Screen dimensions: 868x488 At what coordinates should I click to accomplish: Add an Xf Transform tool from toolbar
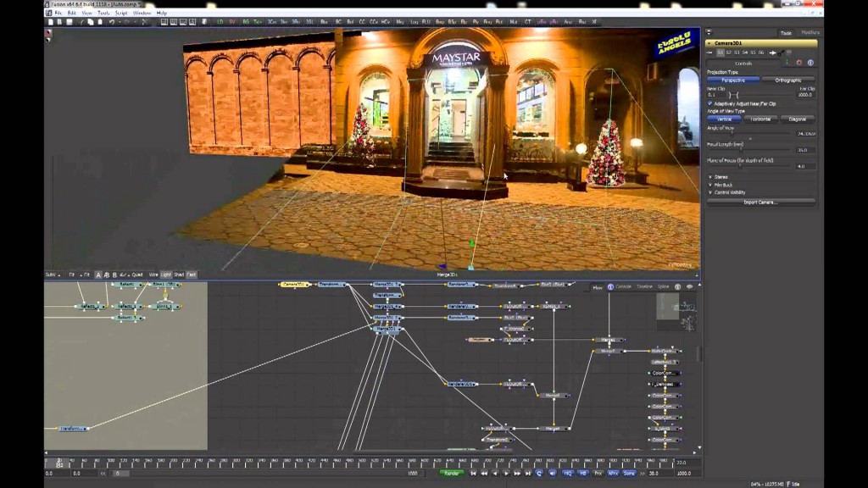click(x=594, y=22)
